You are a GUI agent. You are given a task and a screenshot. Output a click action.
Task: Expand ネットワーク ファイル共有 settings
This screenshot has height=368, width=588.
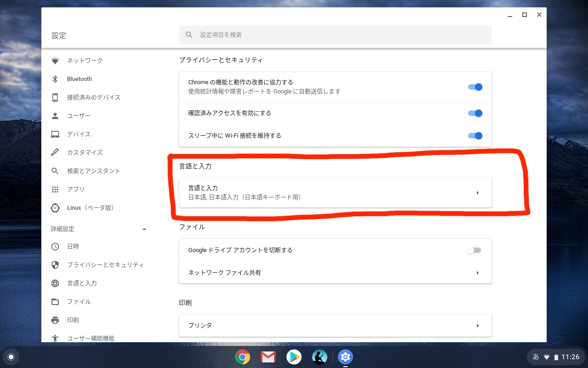(x=478, y=273)
